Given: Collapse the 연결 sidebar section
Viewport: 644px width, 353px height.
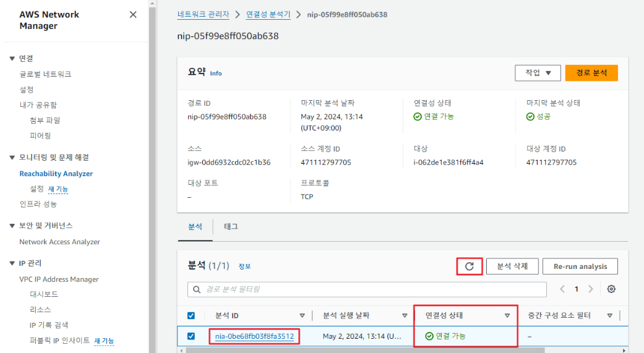Looking at the screenshot, I should tap(12, 59).
